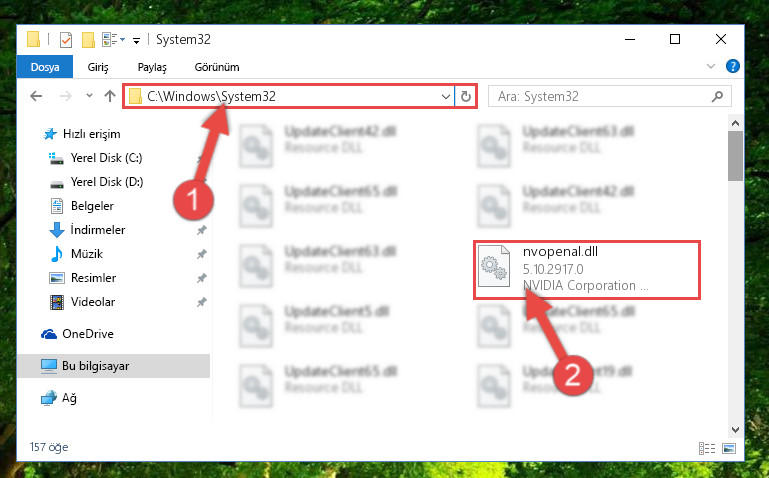Screen dimensions: 769x478
Task: Open the Help question mark icon
Action: coord(732,66)
